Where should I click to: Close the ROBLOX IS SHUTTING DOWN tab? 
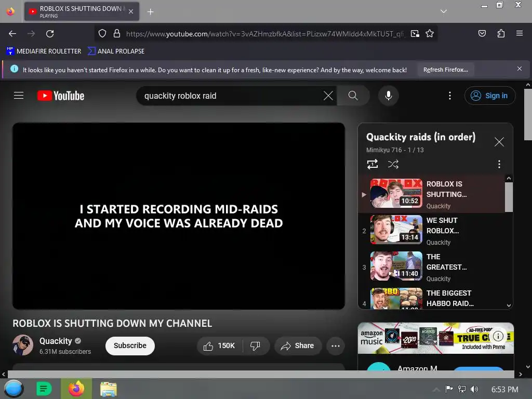click(131, 11)
